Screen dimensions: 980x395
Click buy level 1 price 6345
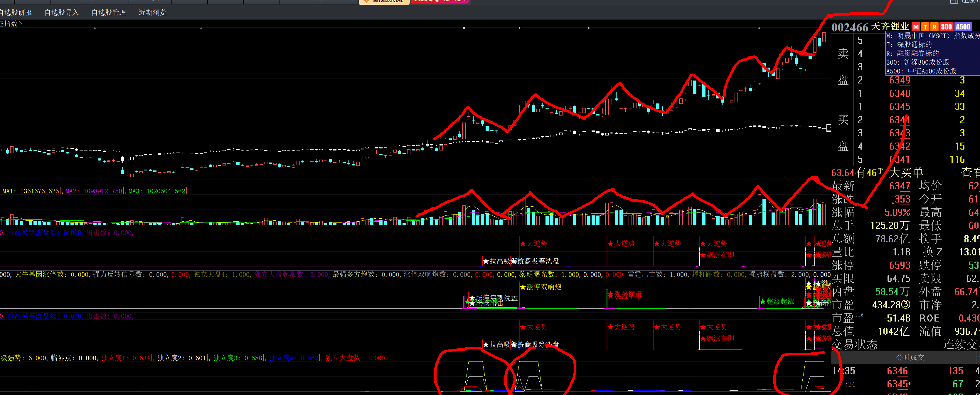pos(899,107)
